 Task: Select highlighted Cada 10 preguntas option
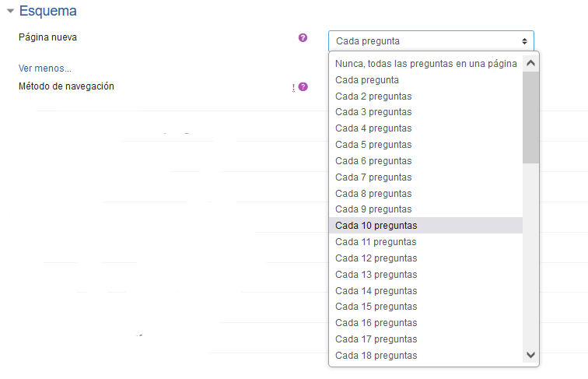[425, 226]
